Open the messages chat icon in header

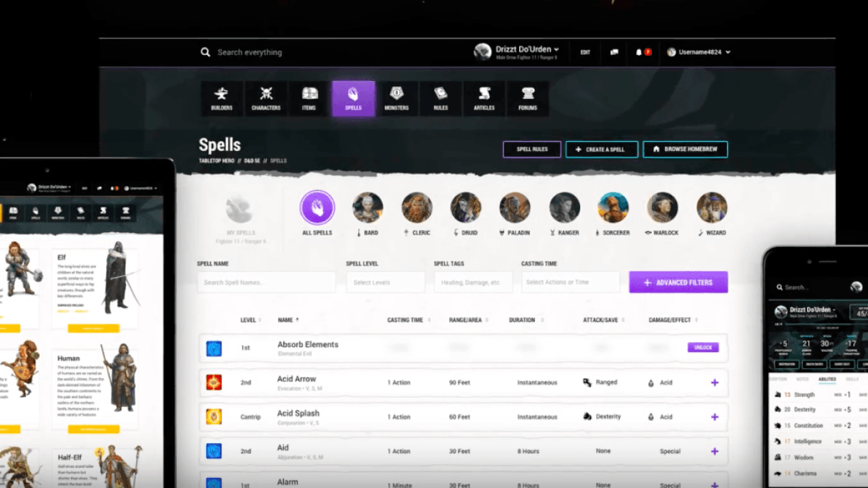tap(614, 52)
